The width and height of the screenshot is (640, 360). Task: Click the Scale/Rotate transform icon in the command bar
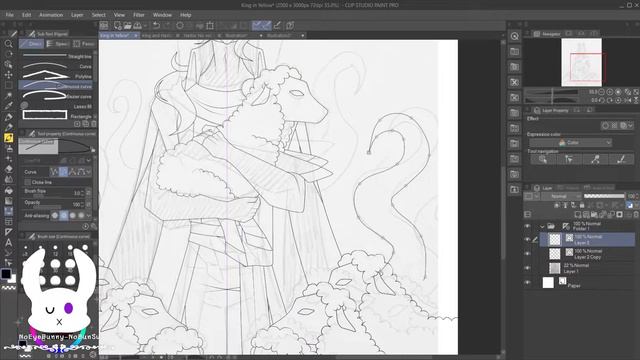point(210,25)
